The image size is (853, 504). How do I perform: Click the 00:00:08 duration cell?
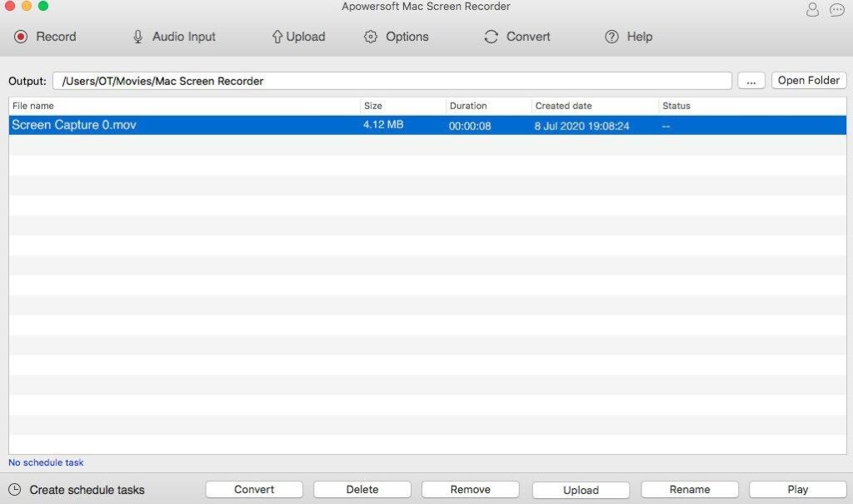[470, 126]
